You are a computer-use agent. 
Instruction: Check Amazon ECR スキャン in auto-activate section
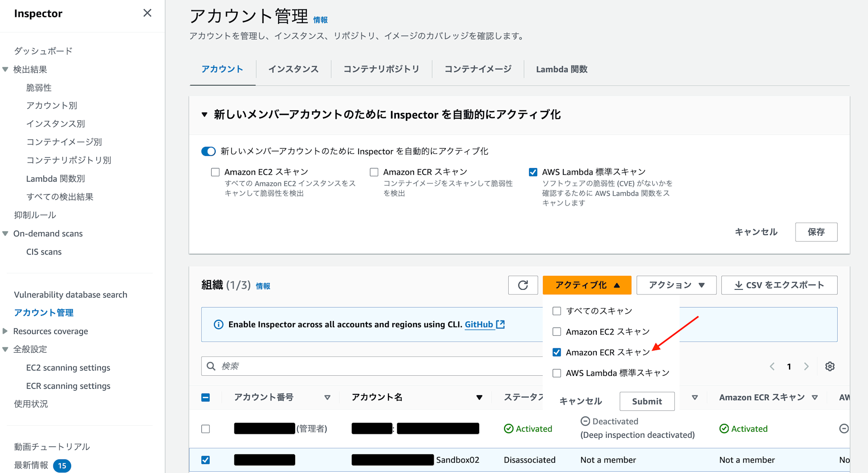(x=374, y=172)
